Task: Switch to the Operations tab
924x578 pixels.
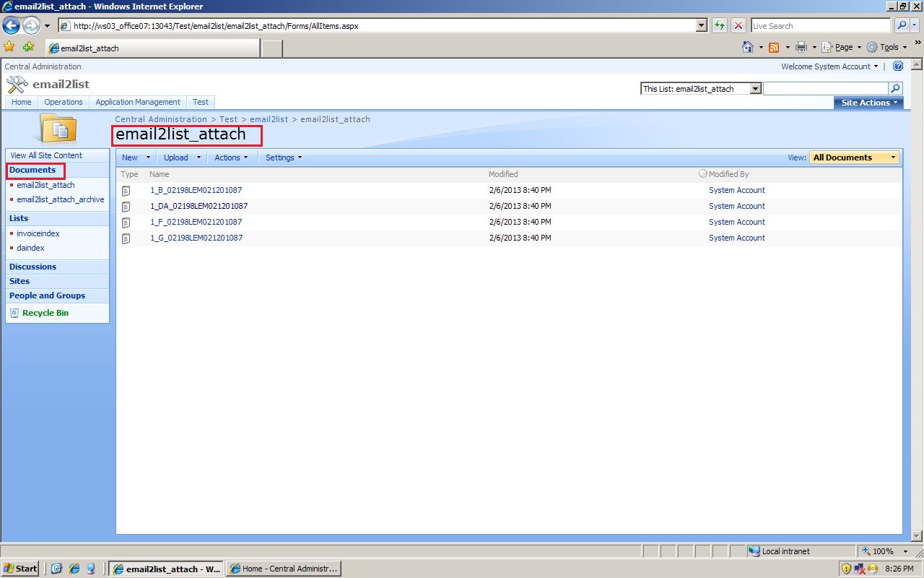Action: point(64,102)
